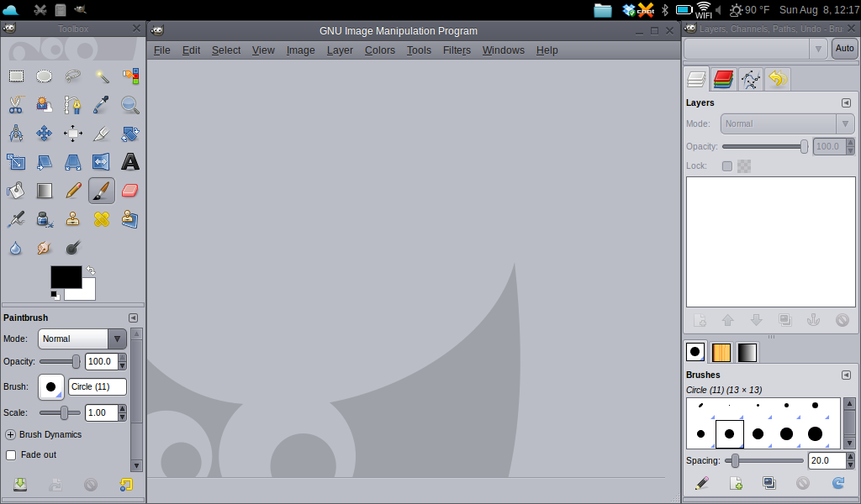
Task: Select the Fuzzy Select magic wand tool
Action: (102, 76)
